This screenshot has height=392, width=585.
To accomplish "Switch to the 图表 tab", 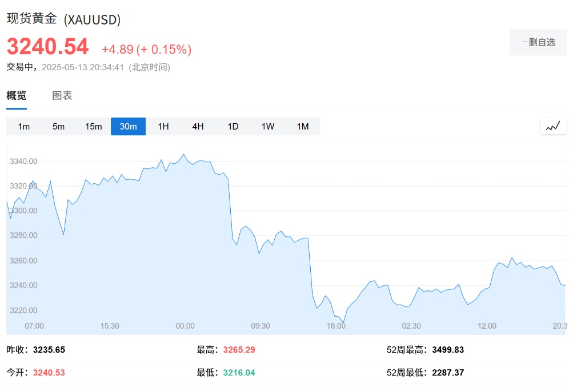I will tap(62, 96).
